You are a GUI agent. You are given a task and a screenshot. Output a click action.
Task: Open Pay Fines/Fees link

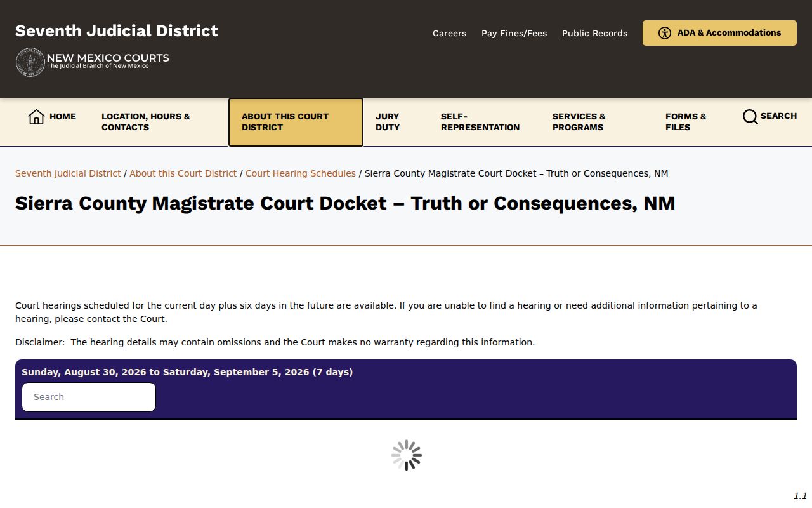pos(514,33)
